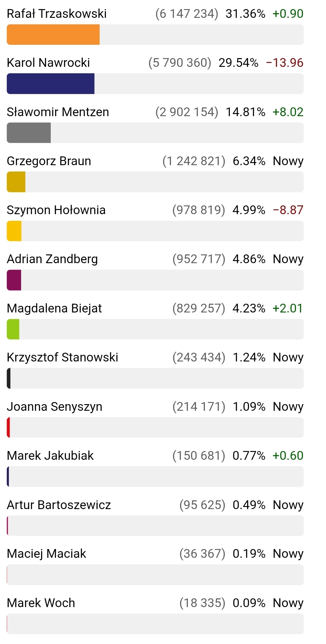Open Karol Nawrocki's name link
The image size is (326, 644).
click(x=48, y=63)
